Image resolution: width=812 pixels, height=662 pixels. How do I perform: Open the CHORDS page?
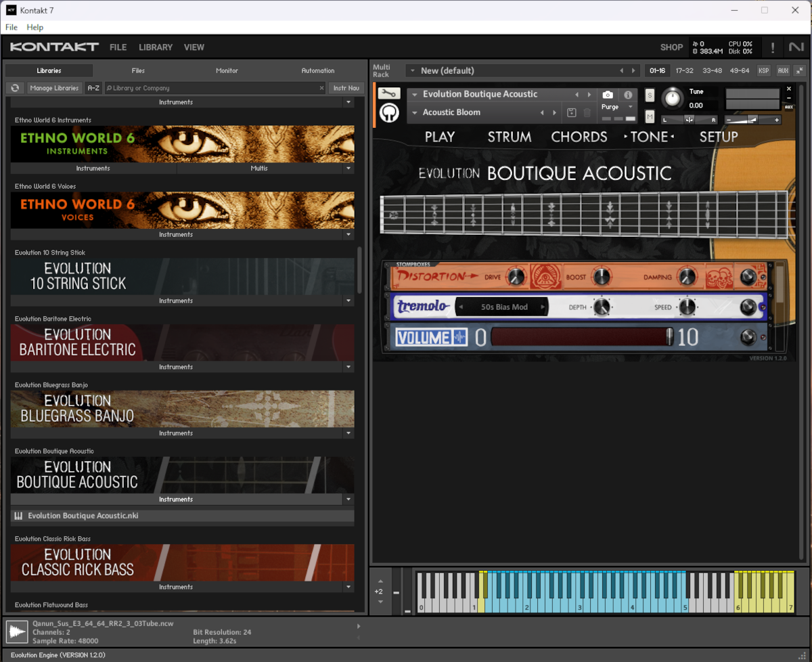coord(579,137)
